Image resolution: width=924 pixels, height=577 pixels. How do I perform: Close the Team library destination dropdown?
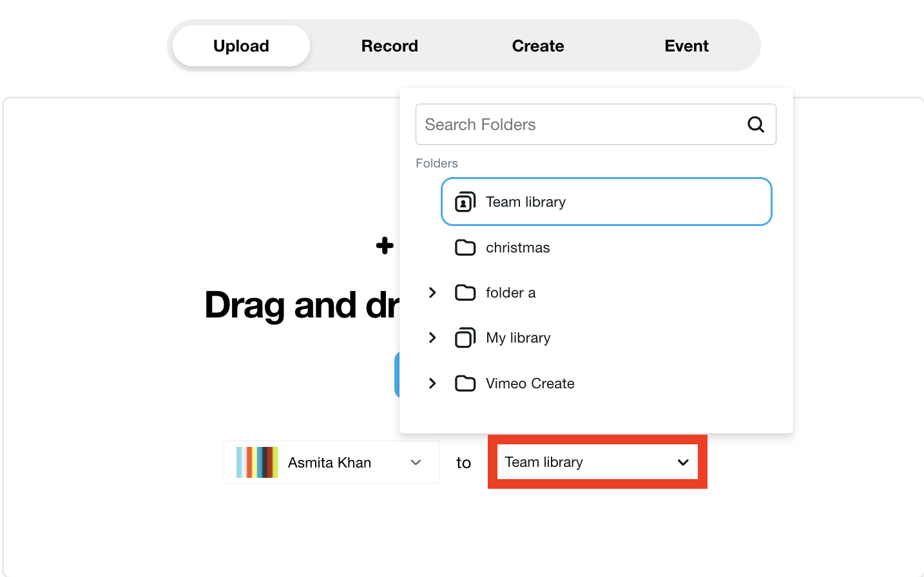coord(682,462)
